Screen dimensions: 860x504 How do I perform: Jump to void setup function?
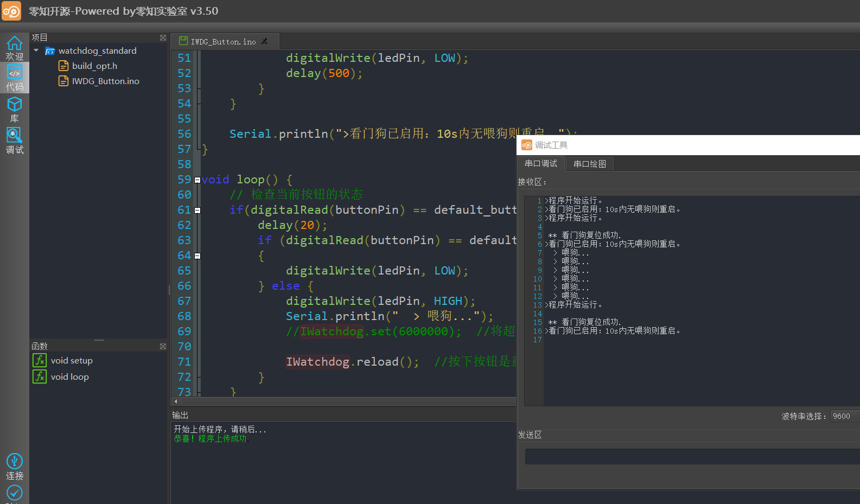tap(72, 361)
